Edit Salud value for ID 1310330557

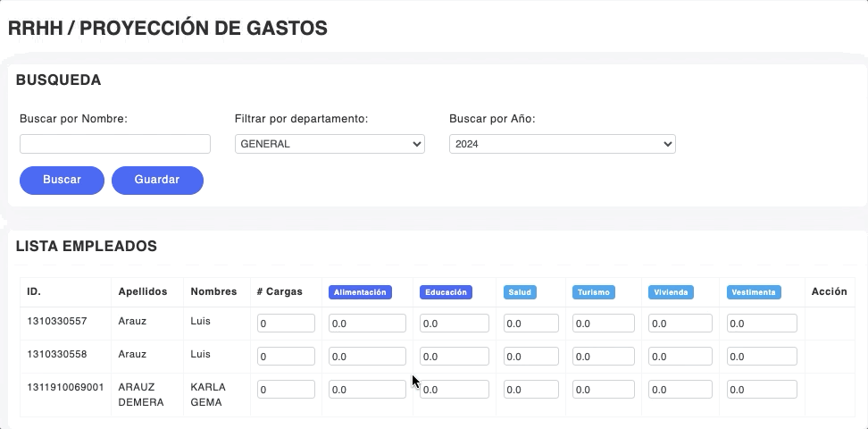530,324
